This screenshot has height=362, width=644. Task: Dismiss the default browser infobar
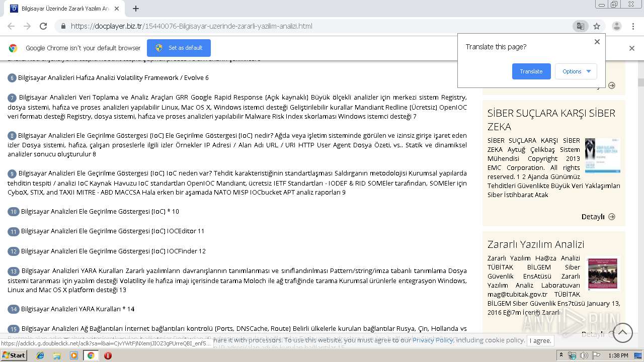click(x=632, y=48)
